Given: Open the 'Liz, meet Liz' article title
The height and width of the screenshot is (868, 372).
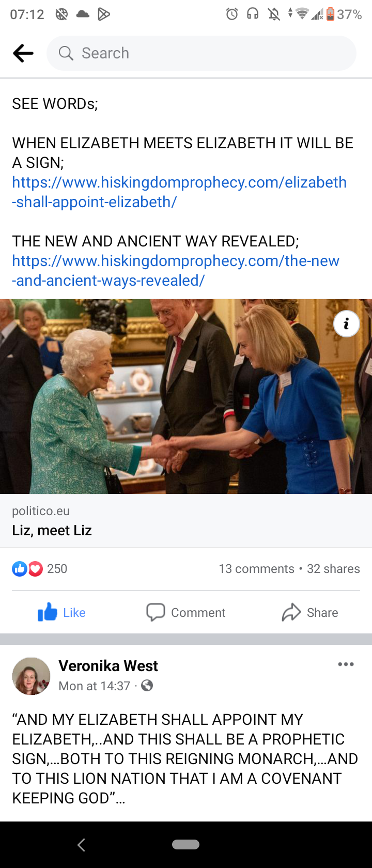Looking at the screenshot, I should click(52, 531).
